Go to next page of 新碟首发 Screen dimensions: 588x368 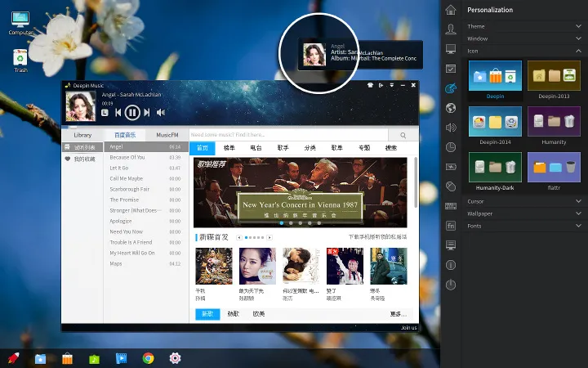pos(269,237)
